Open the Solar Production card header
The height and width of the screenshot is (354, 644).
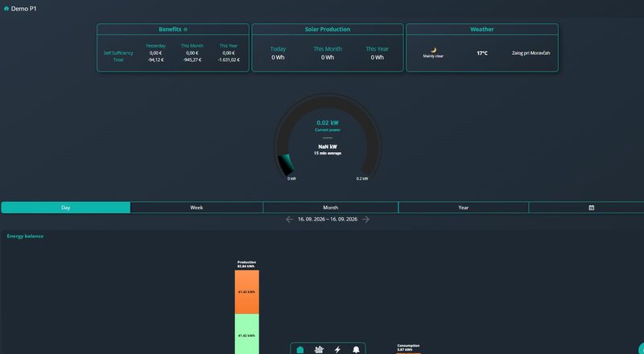(x=328, y=29)
